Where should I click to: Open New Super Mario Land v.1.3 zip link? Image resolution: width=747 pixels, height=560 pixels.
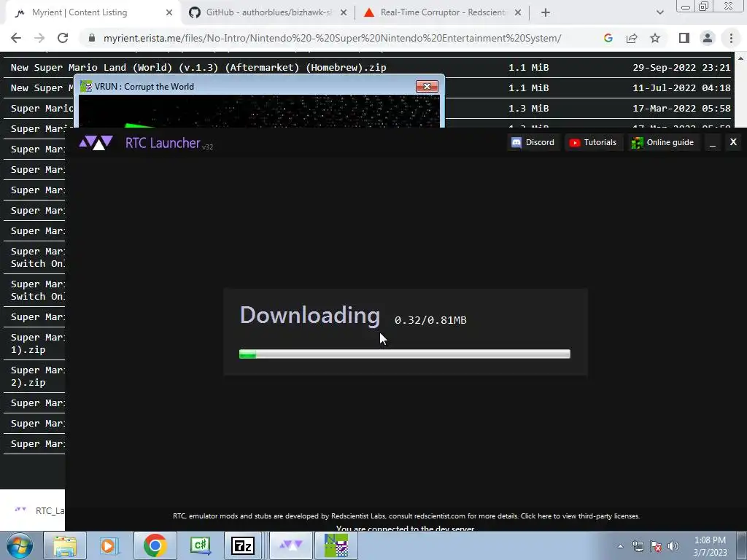pos(198,68)
